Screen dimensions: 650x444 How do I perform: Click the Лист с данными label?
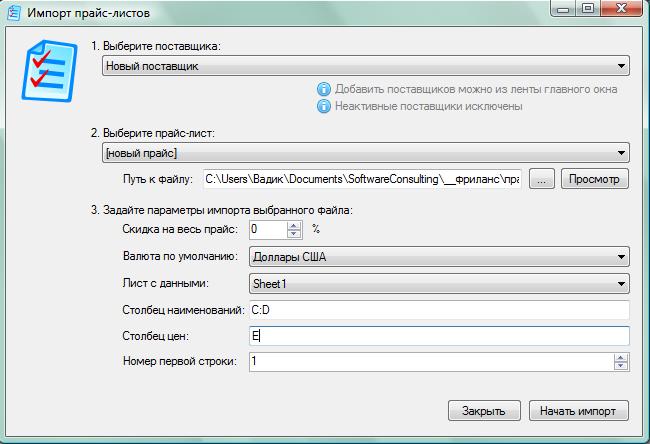pos(165,283)
